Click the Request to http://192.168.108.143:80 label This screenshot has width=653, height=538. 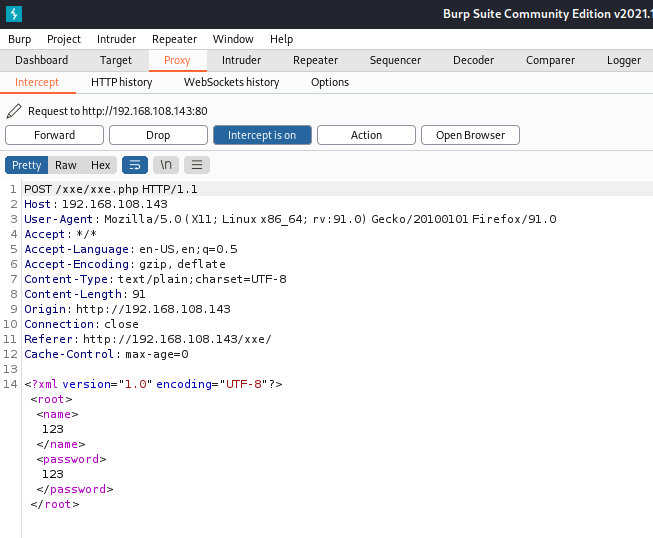[117, 111]
